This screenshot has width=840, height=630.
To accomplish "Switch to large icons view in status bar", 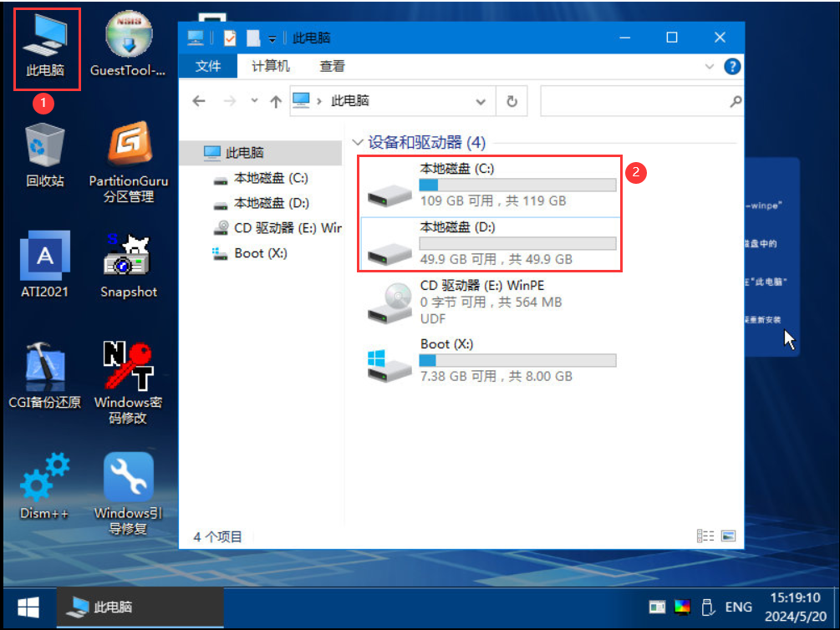I will pos(728,536).
